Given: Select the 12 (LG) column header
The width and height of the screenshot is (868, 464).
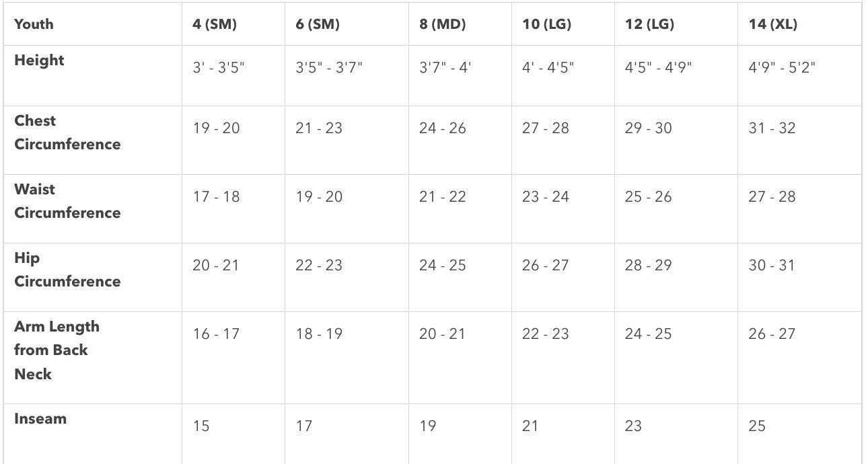Looking at the screenshot, I should click(x=649, y=24).
